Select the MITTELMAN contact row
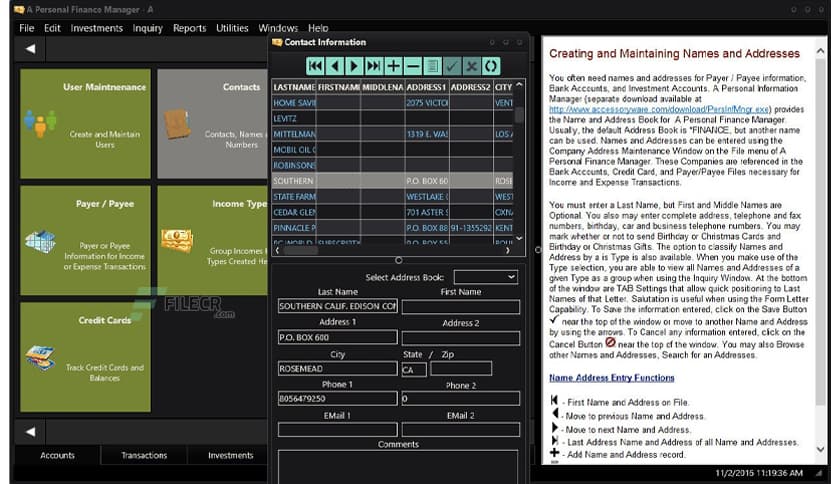This screenshot has width=836, height=484. [392, 134]
